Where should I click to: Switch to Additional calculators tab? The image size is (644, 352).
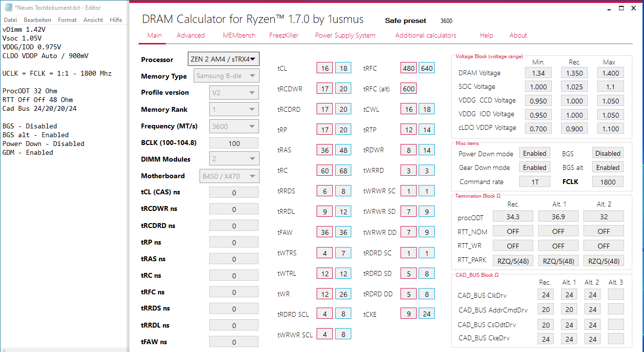pyautogui.click(x=426, y=35)
